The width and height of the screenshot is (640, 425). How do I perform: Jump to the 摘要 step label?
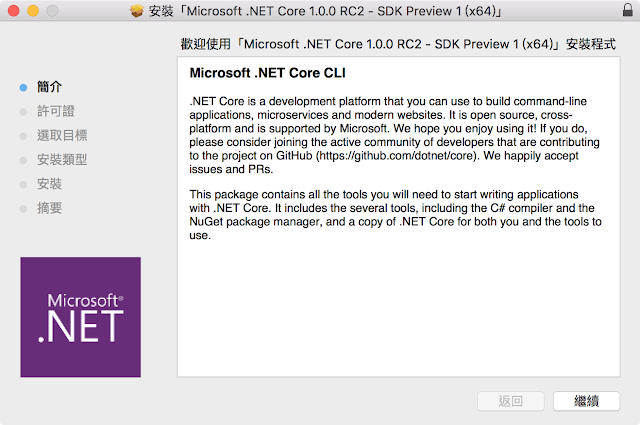pyautogui.click(x=49, y=208)
